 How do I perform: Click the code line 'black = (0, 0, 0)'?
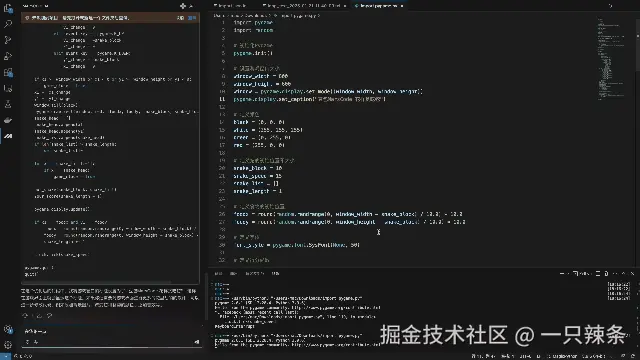[259, 122]
